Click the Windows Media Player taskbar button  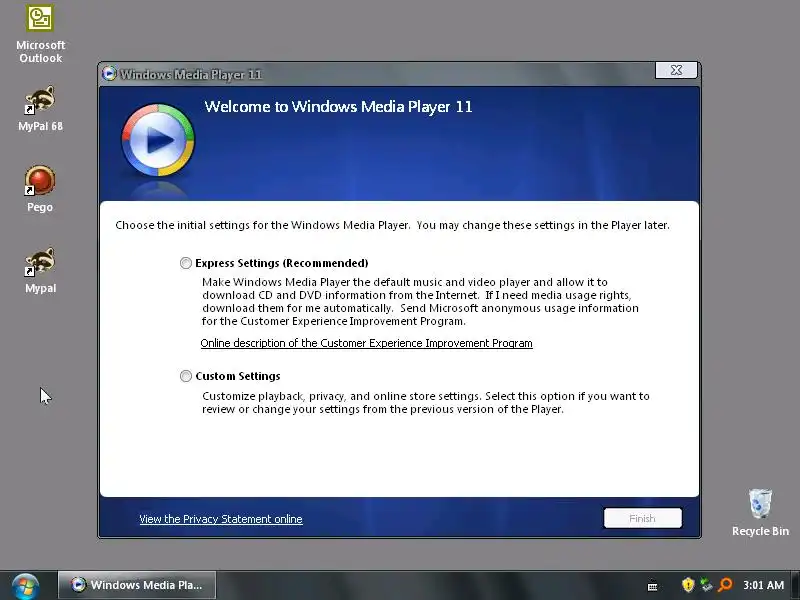tap(137, 585)
